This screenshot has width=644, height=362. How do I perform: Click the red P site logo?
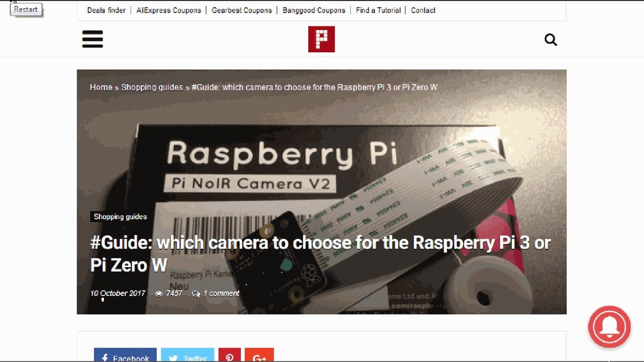[321, 39]
